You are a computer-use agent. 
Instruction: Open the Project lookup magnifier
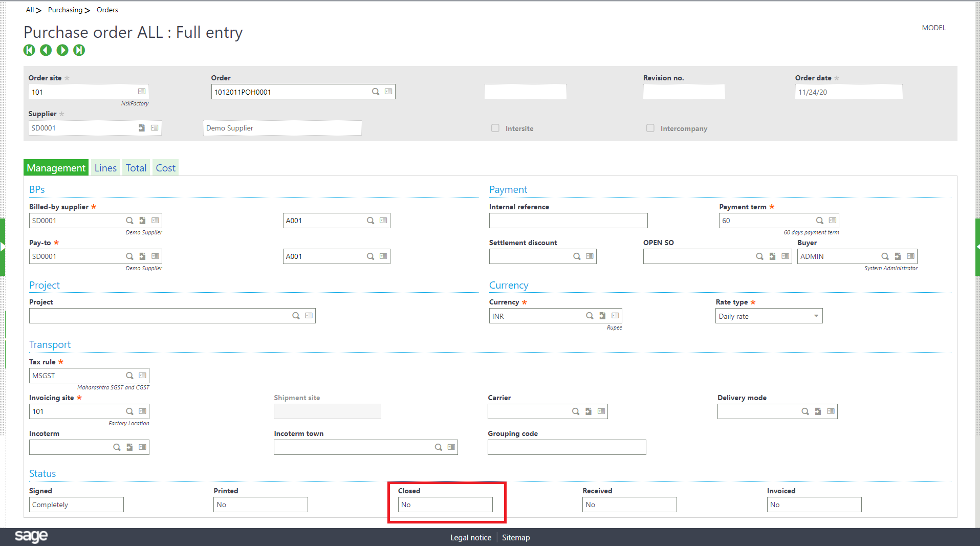click(295, 316)
